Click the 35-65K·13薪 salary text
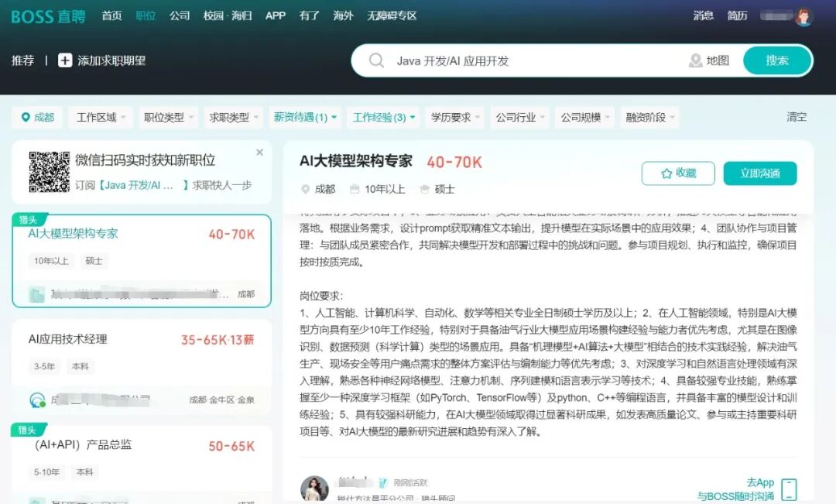 coord(218,340)
